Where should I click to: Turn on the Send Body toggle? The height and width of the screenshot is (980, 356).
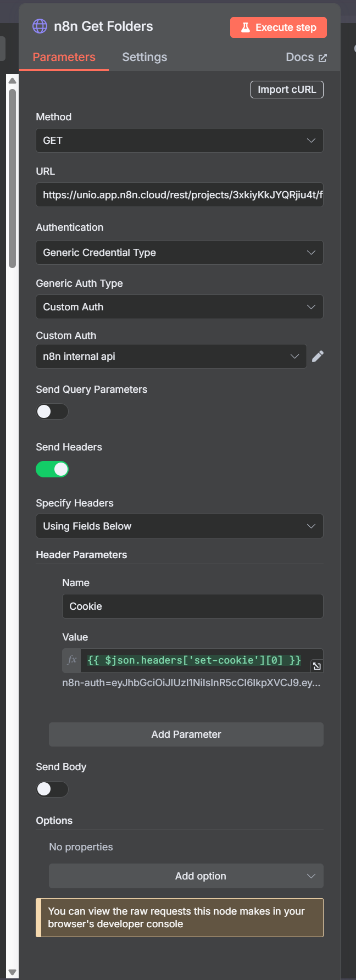pyautogui.click(x=52, y=789)
